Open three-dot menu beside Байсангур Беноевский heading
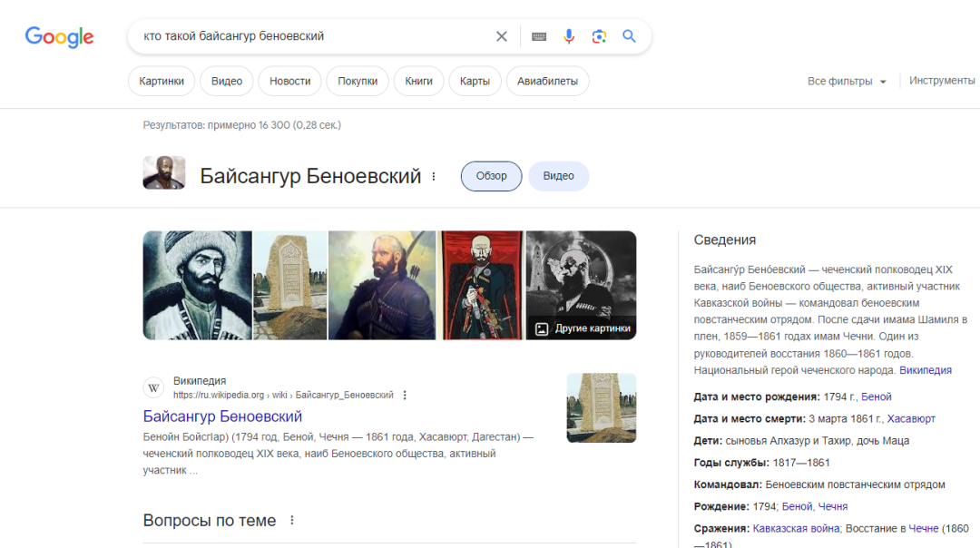The height and width of the screenshot is (548, 980). (x=434, y=176)
